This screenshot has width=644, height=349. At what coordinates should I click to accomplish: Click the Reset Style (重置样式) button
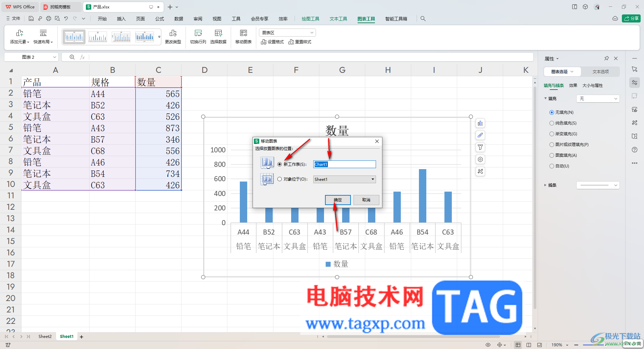pyautogui.click(x=300, y=42)
